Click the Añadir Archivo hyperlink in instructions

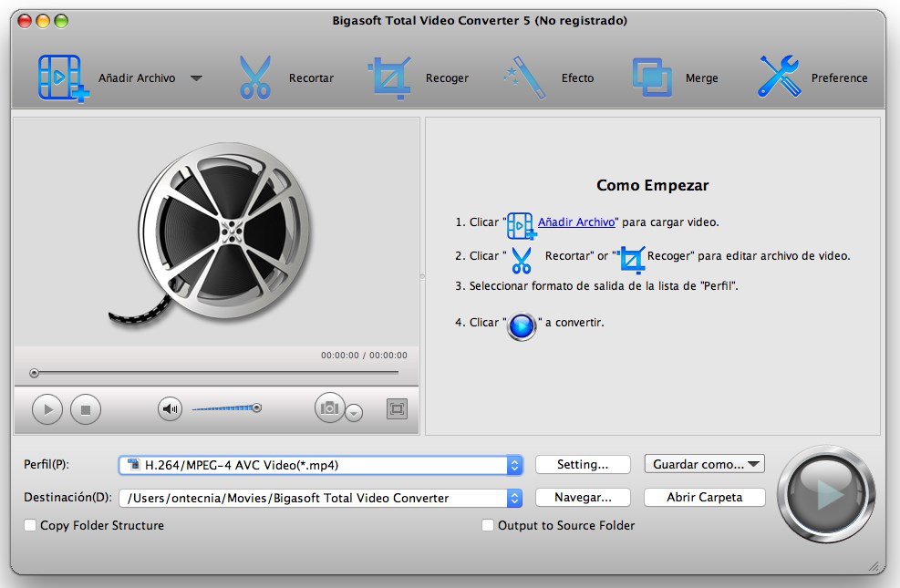(576, 222)
